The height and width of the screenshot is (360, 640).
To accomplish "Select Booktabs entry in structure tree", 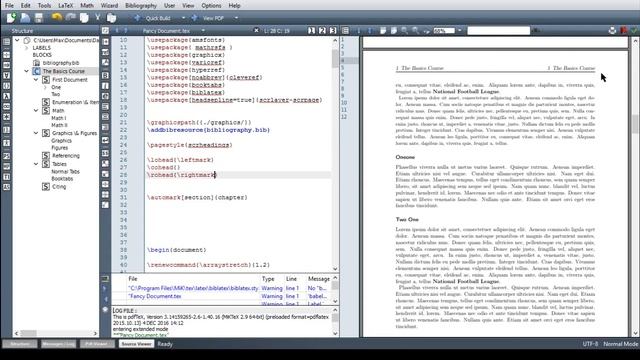I will (62, 179).
